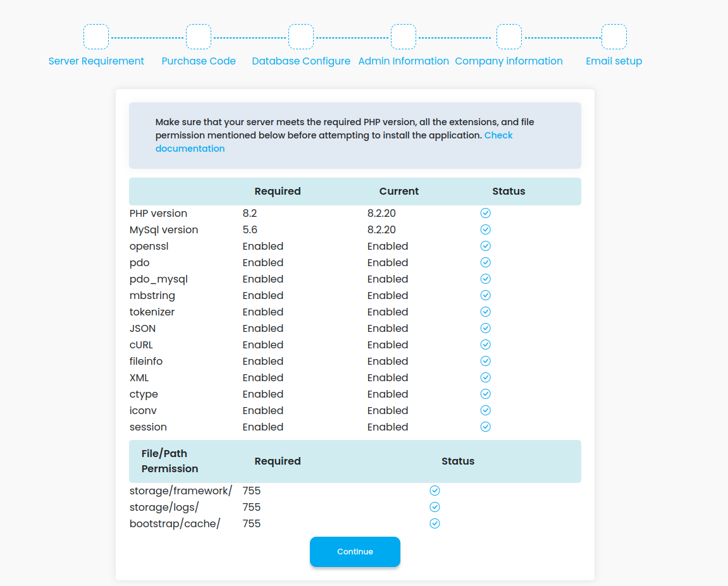The image size is (728, 586).
Task: Select the Company information step box
Action: 509,37
